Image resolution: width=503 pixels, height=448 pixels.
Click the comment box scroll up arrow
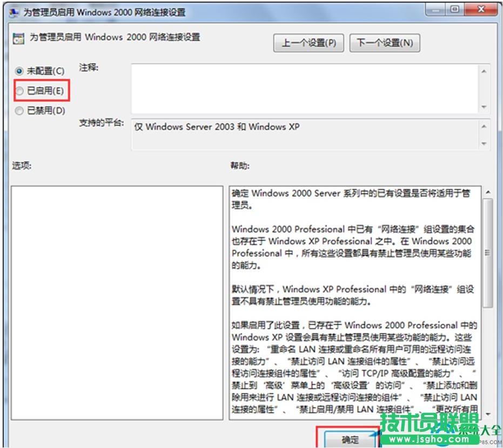484,71
